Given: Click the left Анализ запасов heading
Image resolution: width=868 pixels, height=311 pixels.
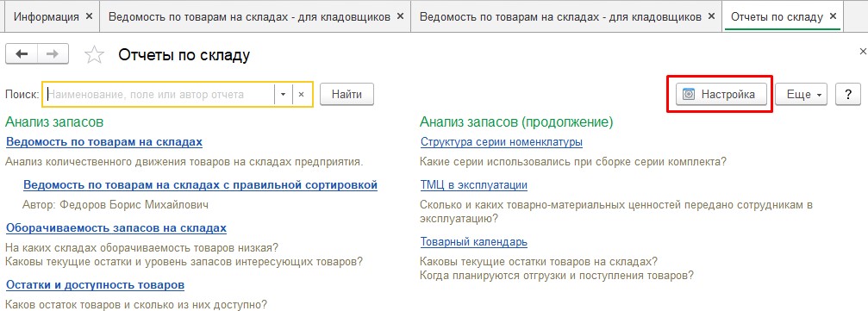Looking at the screenshot, I should tap(54, 121).
